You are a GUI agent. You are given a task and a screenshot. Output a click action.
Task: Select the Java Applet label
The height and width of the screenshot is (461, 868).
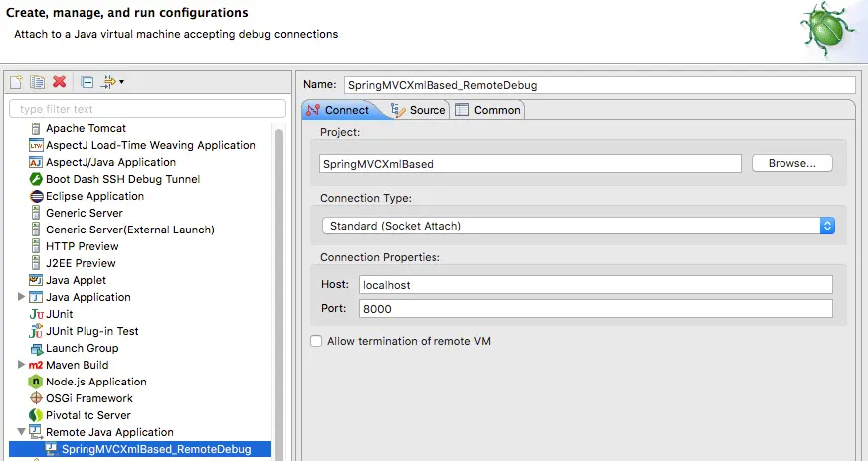pyautogui.click(x=76, y=280)
